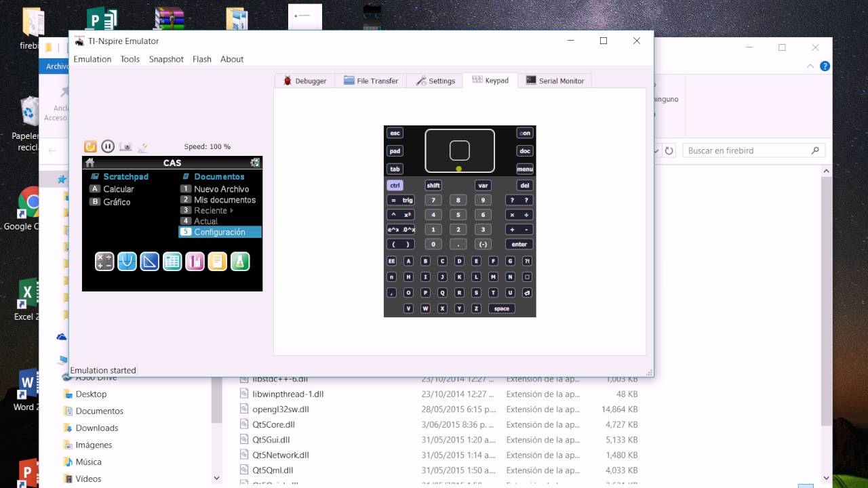This screenshot has width=868, height=488.
Task: Click the del key on the keypad
Action: point(524,185)
